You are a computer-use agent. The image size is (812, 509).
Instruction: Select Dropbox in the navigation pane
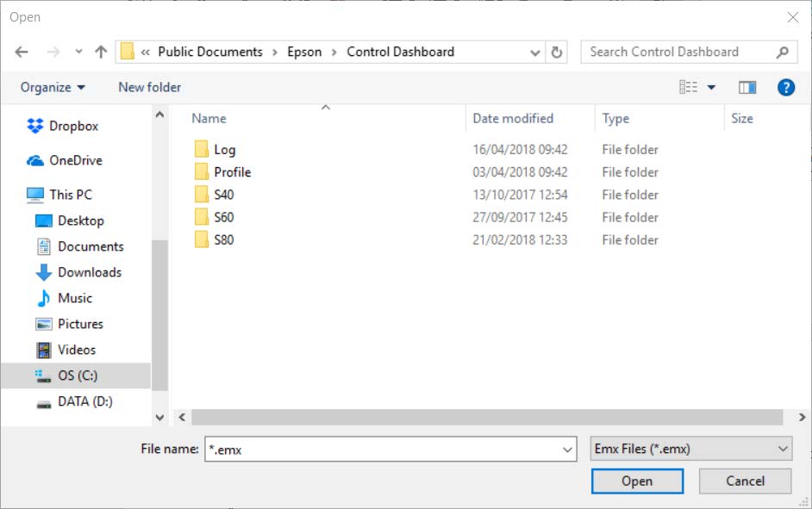pyautogui.click(x=73, y=126)
